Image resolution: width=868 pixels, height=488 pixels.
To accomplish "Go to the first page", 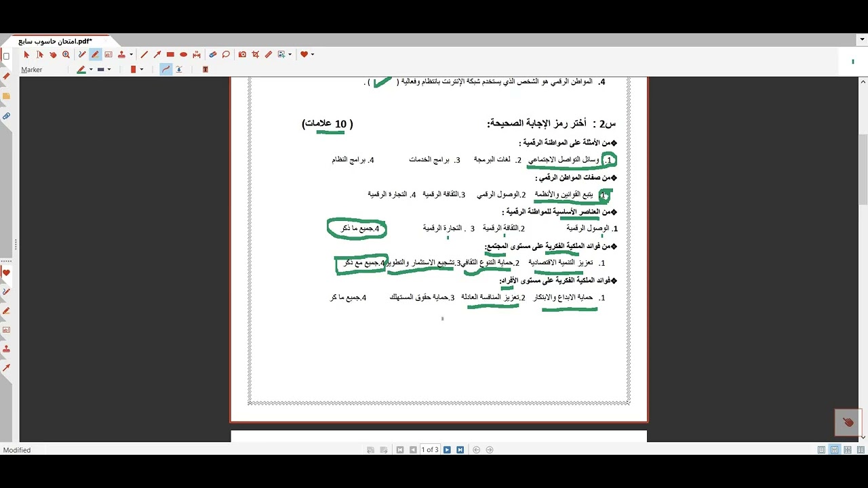I will 400,450.
